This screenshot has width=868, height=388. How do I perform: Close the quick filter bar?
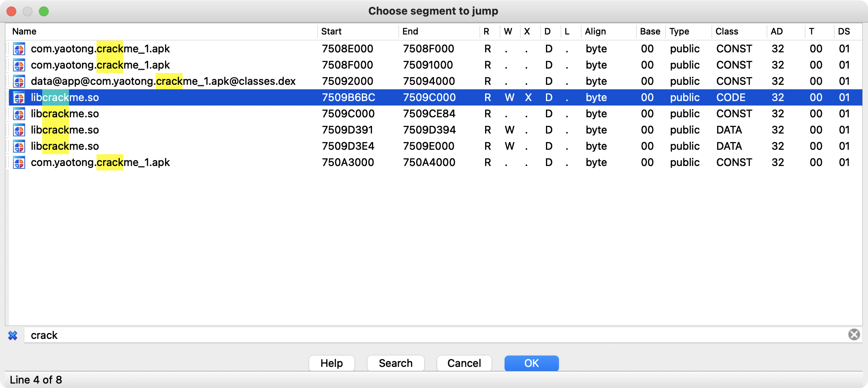click(13, 336)
